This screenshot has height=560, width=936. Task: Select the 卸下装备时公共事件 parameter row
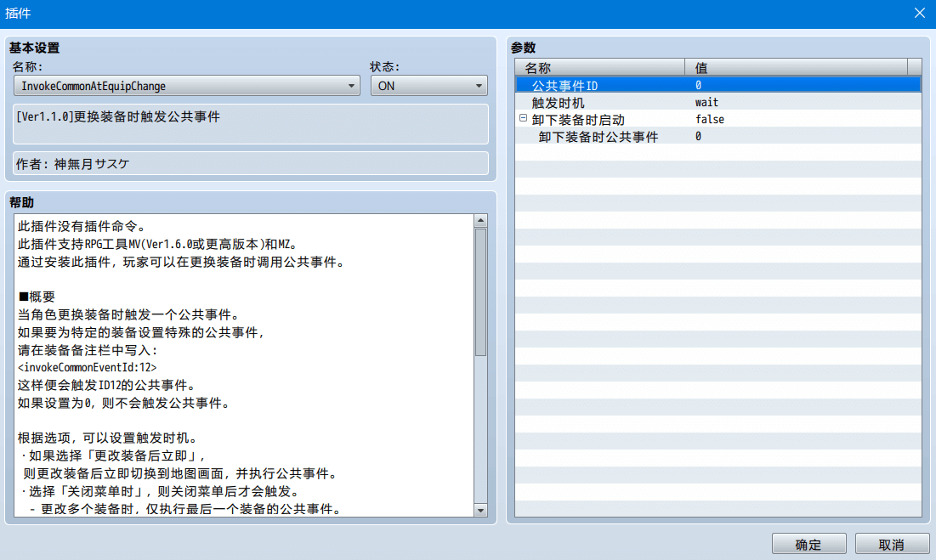click(718, 137)
